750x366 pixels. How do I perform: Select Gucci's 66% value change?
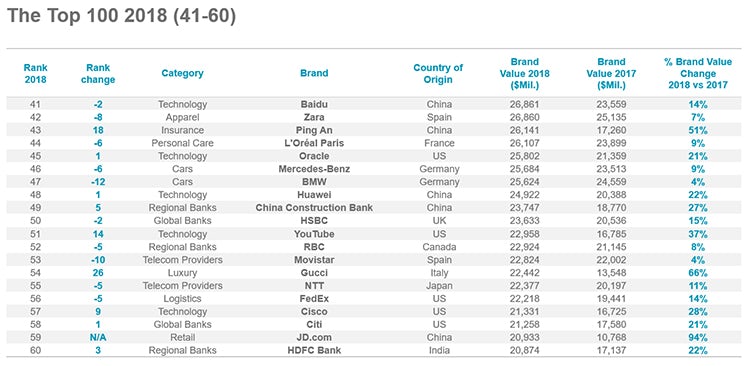tap(698, 273)
